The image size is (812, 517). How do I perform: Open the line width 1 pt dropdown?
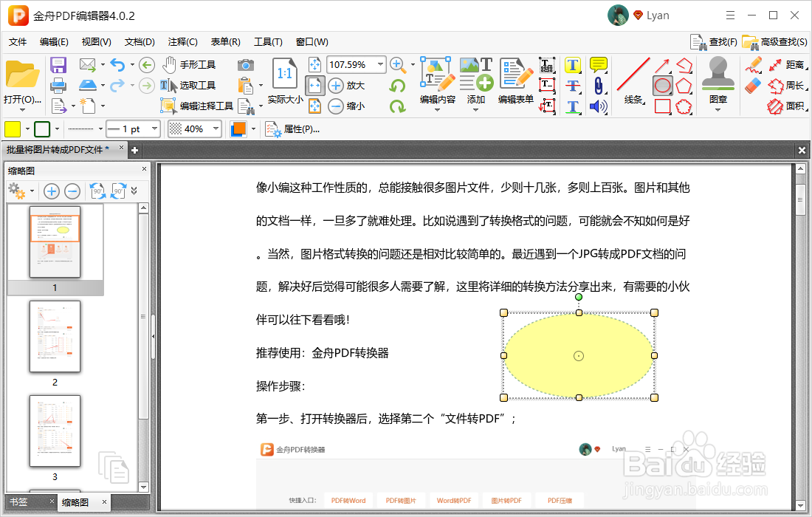(154, 129)
